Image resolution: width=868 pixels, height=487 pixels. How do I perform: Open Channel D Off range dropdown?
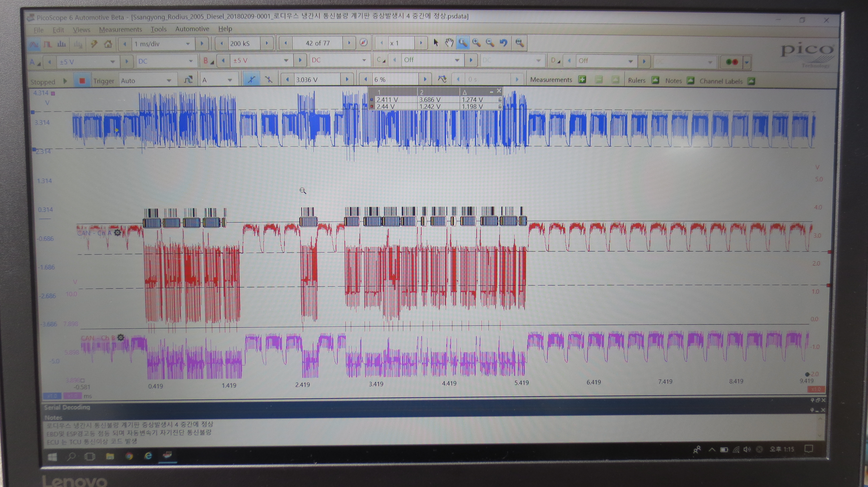(x=631, y=61)
